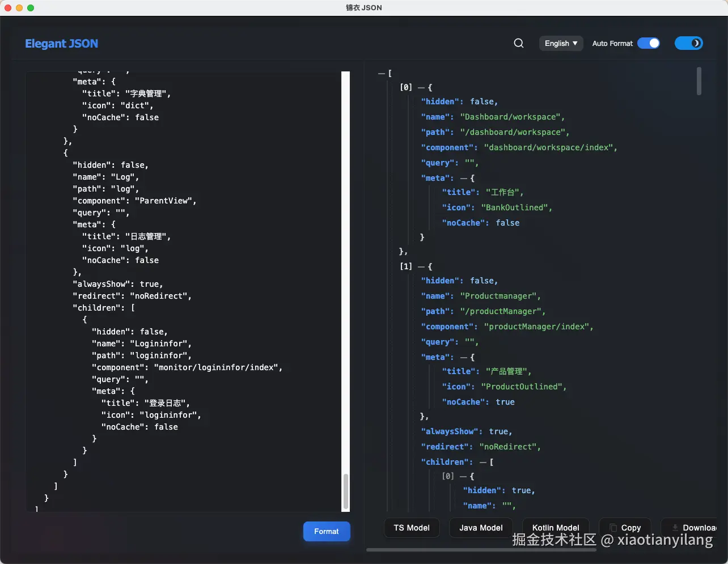Collapse the children array node
The width and height of the screenshot is (728, 564).
pos(483,463)
